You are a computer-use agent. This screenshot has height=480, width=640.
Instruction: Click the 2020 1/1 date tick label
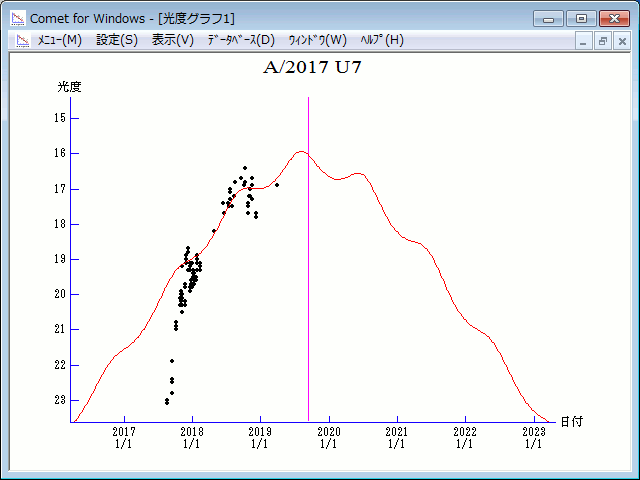(x=328, y=437)
